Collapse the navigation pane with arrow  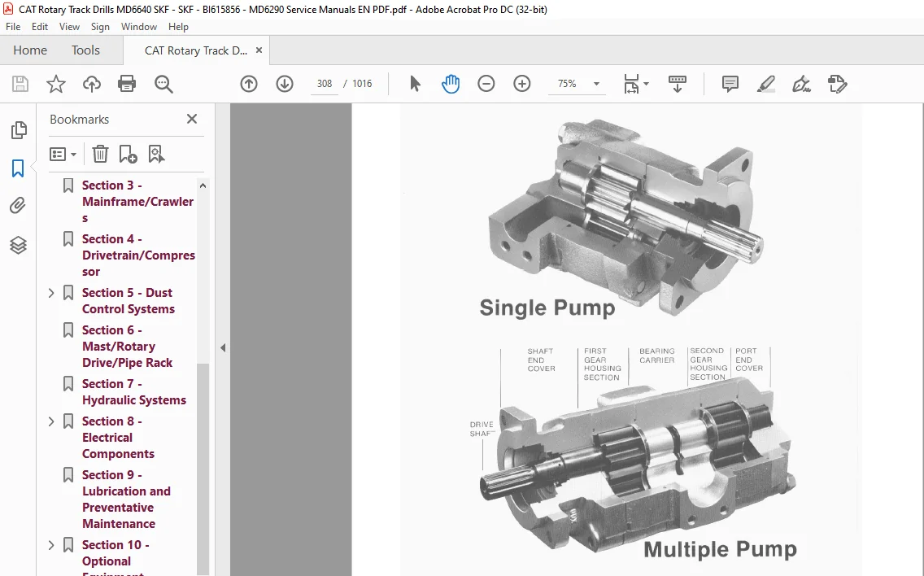(223, 348)
